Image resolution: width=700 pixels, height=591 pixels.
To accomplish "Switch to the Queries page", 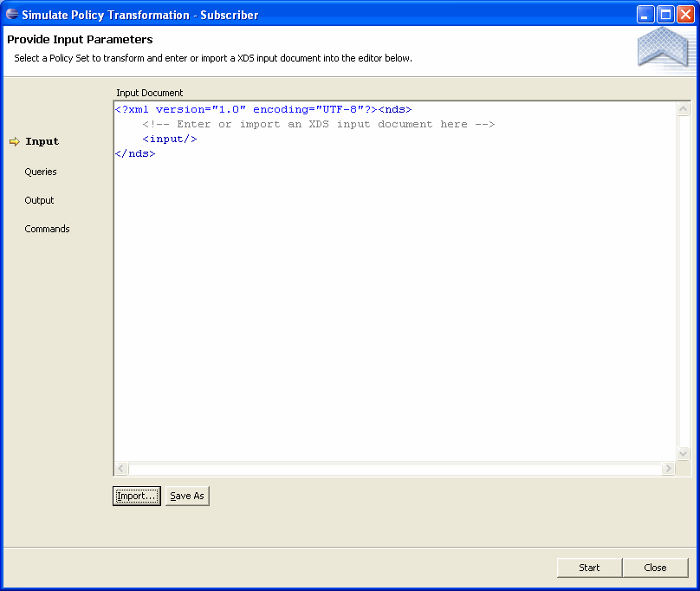I will (41, 172).
